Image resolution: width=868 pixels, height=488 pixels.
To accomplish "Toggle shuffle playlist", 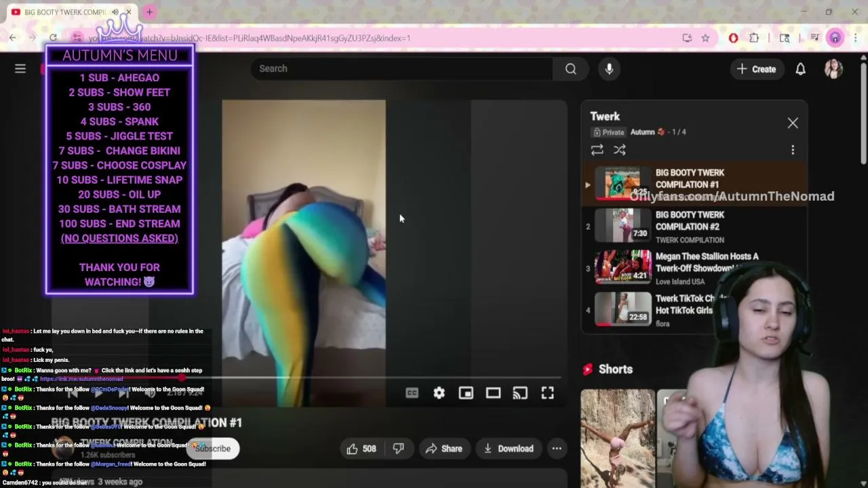I will pos(620,150).
